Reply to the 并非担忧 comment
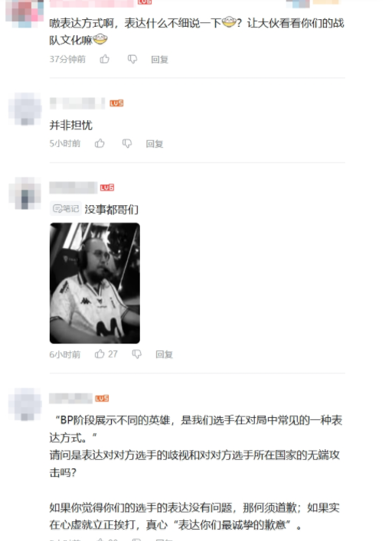Screen dimensions: 392x541 [x=154, y=144]
